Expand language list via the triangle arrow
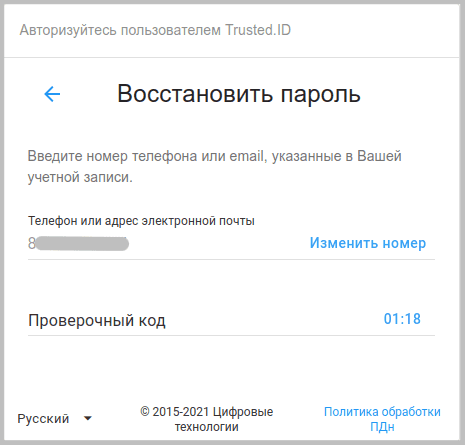The width and height of the screenshot is (465, 445). point(88,418)
